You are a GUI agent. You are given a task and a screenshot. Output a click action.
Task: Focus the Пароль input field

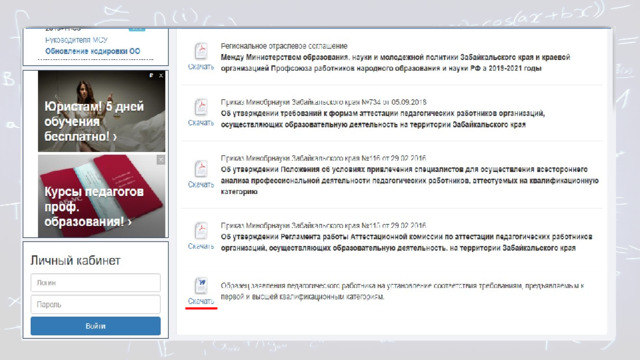tap(96, 304)
